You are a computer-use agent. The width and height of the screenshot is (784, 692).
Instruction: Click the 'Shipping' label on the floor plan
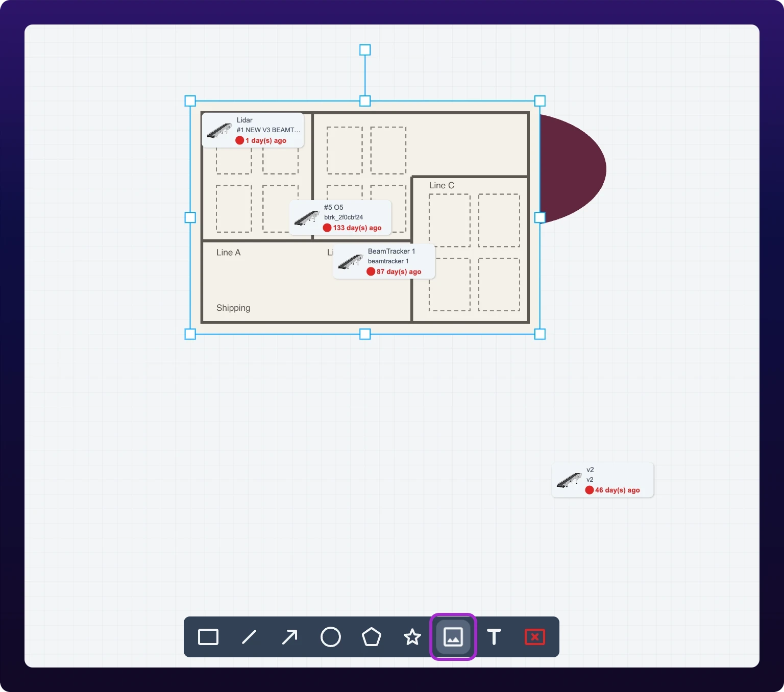(233, 308)
